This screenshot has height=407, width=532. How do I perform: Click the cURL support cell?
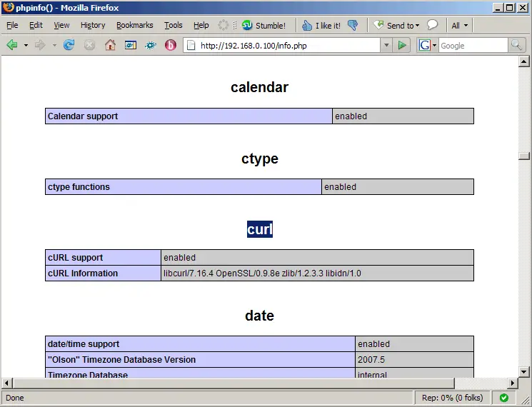pyautogui.click(x=103, y=258)
